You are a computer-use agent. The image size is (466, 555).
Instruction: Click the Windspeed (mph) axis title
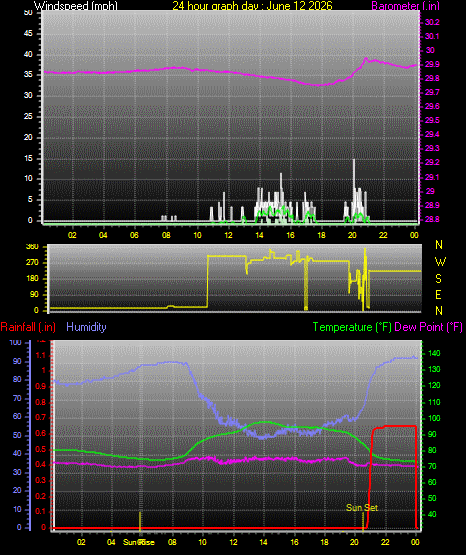click(76, 5)
